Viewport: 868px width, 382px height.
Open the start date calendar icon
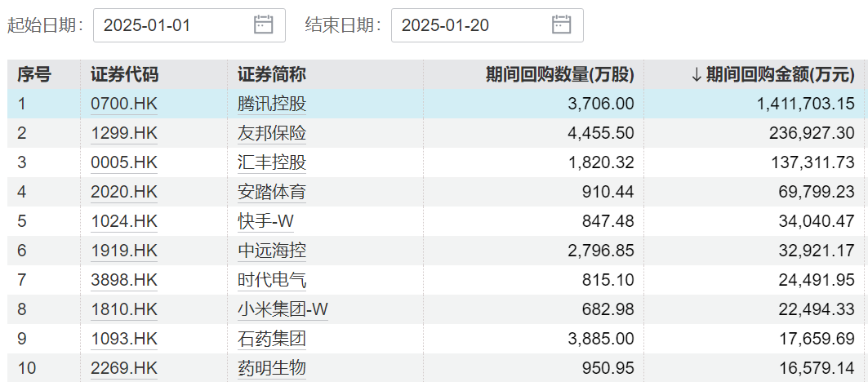coord(264,25)
